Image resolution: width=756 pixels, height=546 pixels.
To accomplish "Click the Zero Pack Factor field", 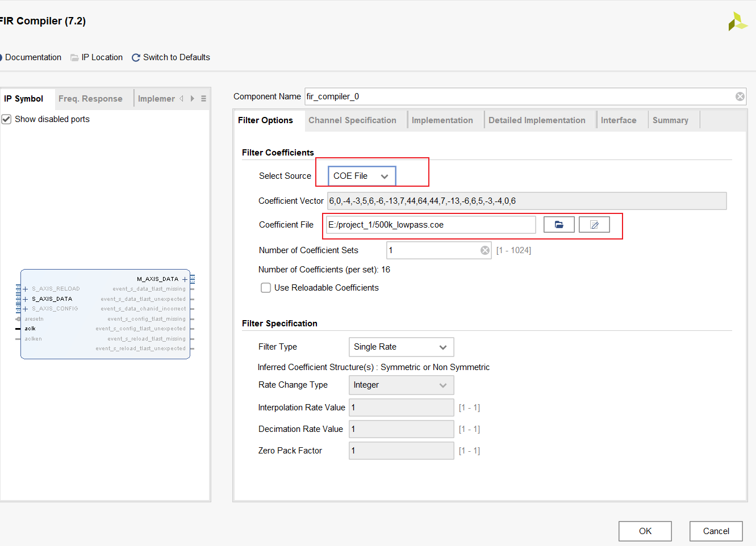I will [x=402, y=451].
